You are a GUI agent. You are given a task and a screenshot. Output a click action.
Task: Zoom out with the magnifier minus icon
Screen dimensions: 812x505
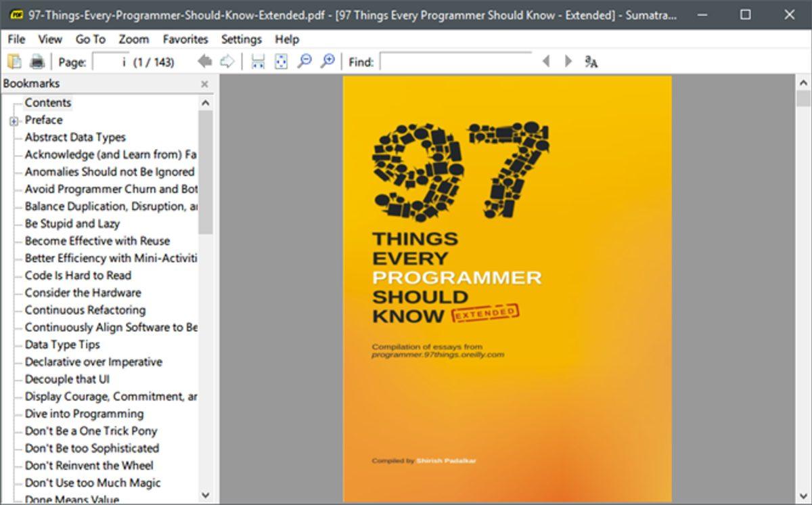point(304,61)
